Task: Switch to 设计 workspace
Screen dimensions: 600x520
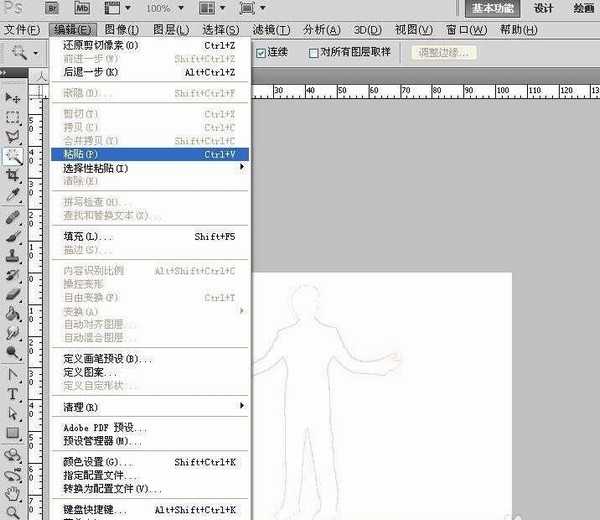Action: [544, 8]
